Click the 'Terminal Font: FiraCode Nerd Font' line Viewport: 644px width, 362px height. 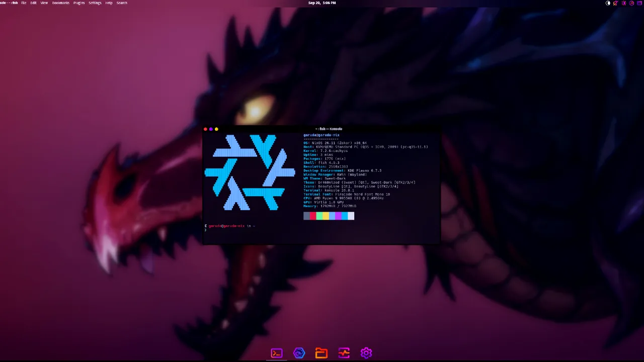click(x=347, y=195)
